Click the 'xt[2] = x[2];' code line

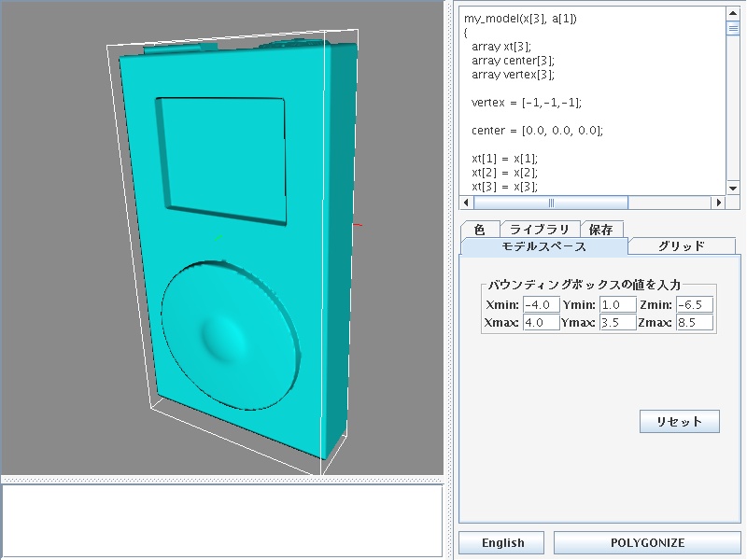pyautogui.click(x=504, y=173)
